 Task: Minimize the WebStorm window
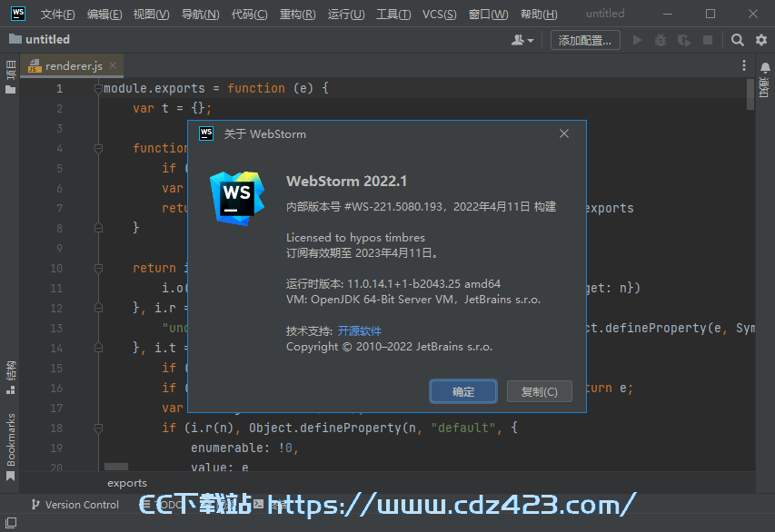coord(668,14)
